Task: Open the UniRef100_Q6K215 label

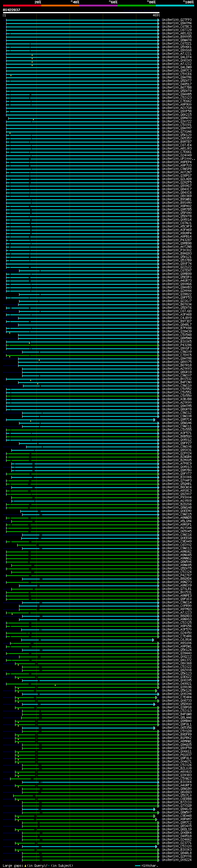Action: click(177, 115)
